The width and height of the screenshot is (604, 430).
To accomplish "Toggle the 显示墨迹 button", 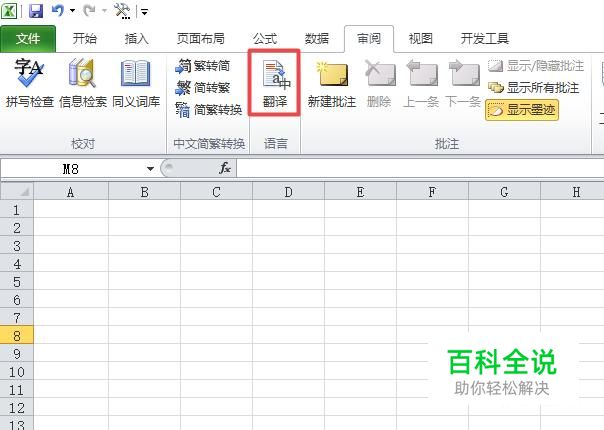I will click(x=522, y=110).
